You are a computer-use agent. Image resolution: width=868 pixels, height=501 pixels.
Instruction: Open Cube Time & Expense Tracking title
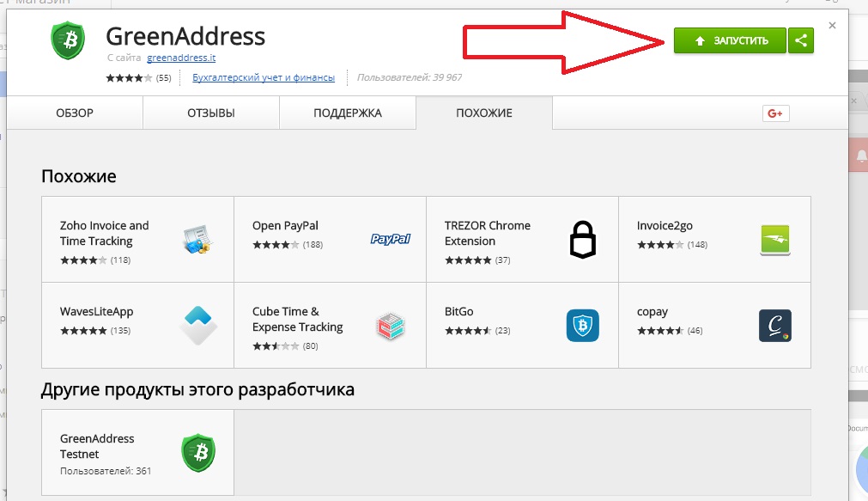click(x=298, y=319)
